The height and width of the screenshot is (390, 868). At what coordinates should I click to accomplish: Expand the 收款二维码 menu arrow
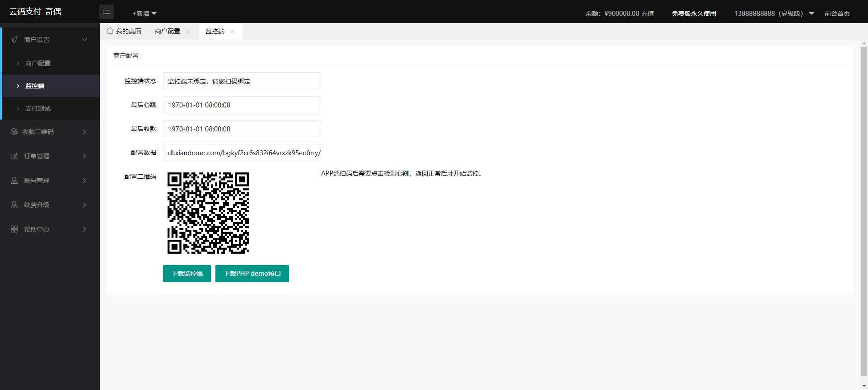coord(84,132)
